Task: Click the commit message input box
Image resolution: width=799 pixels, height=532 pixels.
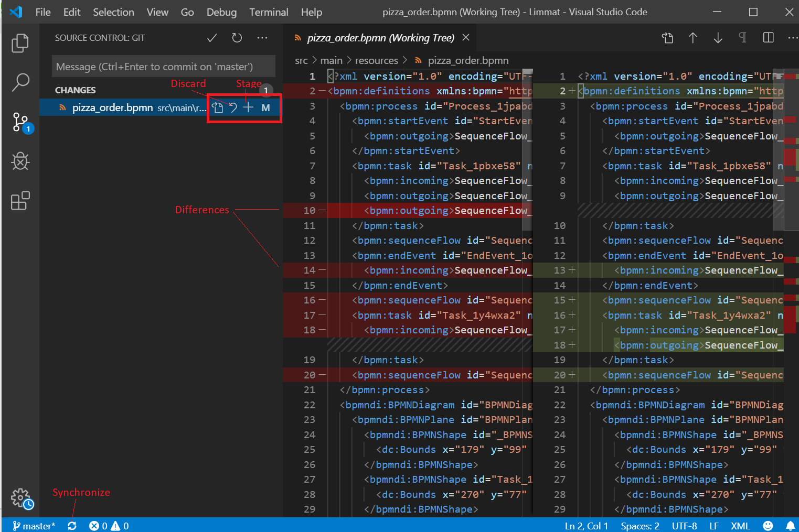Action: coord(164,67)
